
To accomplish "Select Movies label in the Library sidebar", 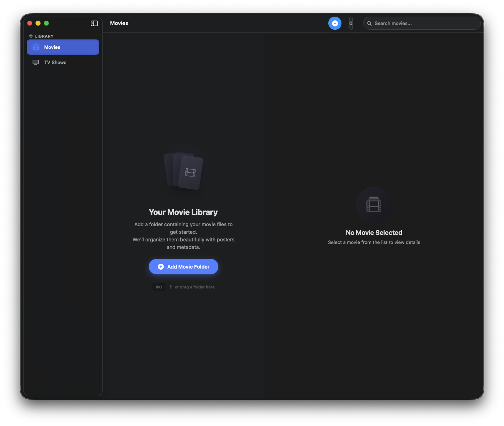I will pos(52,47).
